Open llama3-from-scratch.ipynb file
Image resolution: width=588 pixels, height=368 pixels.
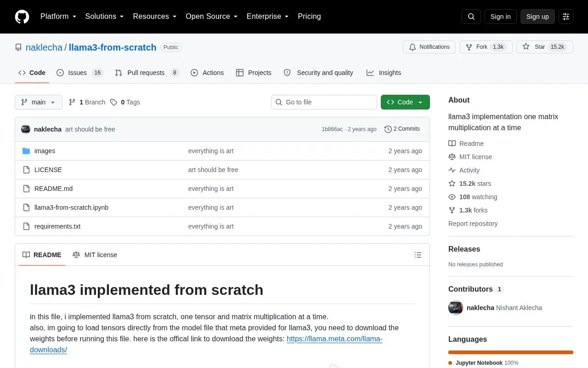click(71, 207)
